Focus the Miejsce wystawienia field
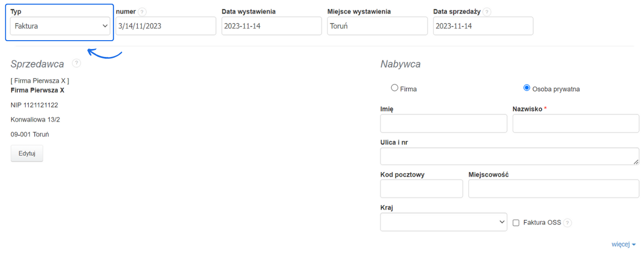The height and width of the screenshot is (260, 644). 377,26
